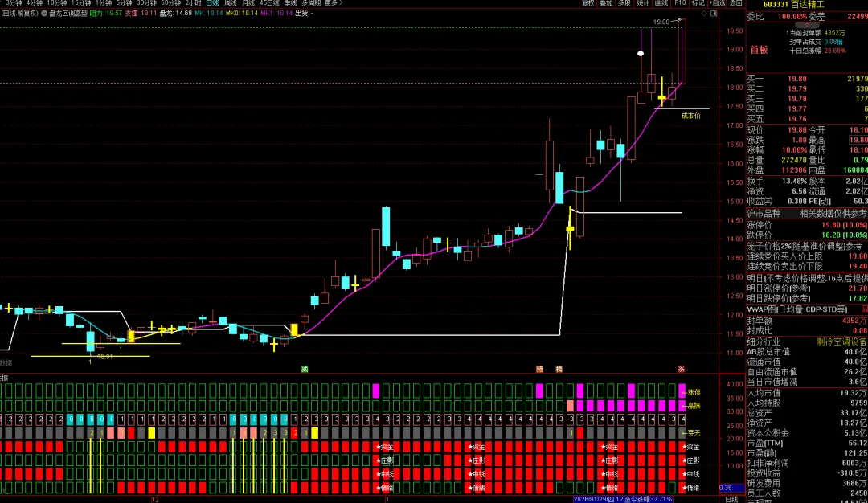868x503 pixels.
Task: Open the 盘龙回调套型 indicator settings circle icon
Action: 44,14
